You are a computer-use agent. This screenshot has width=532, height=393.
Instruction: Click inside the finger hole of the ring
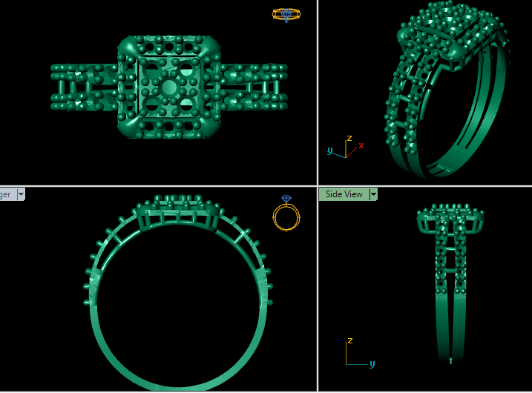(177, 297)
